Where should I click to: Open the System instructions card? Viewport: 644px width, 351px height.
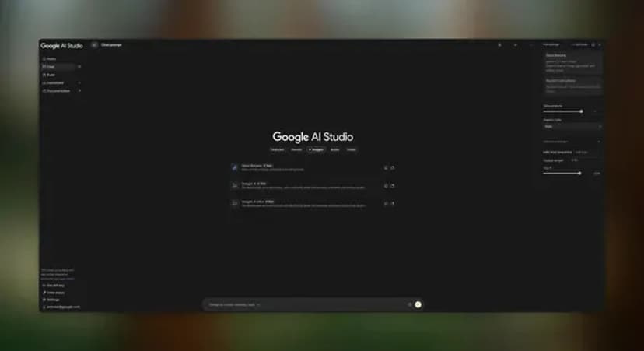click(573, 86)
